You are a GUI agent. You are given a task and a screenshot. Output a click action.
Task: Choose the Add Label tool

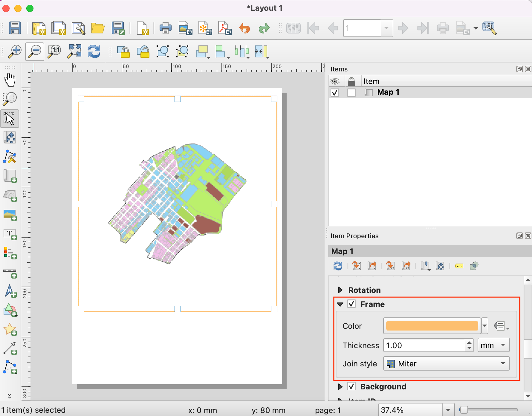(x=10, y=234)
